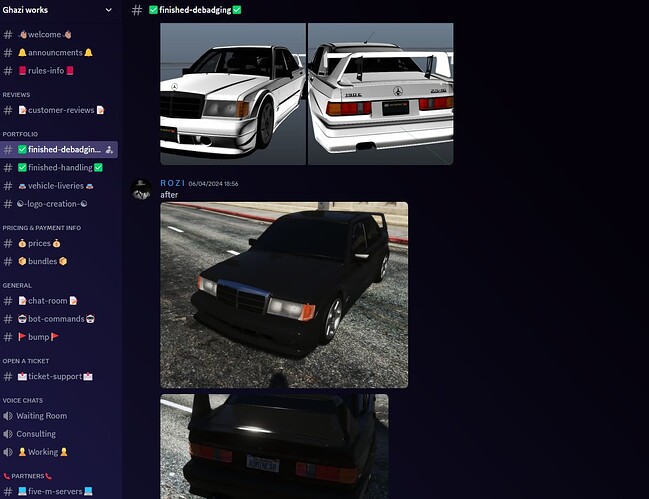649x499 pixels.
Task: Collapse the PORTFOLIO category header
Action: click(x=20, y=133)
